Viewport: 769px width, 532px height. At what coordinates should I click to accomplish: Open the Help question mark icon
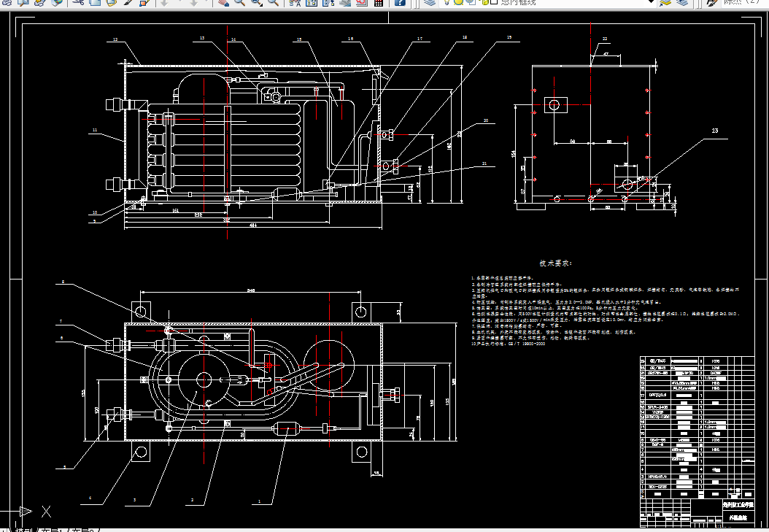click(x=400, y=2)
